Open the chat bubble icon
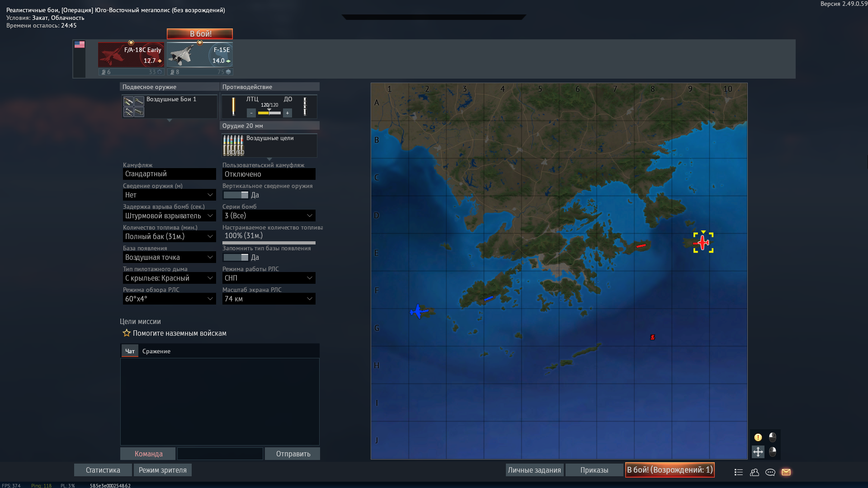Image resolution: width=868 pixels, height=488 pixels. [770, 472]
